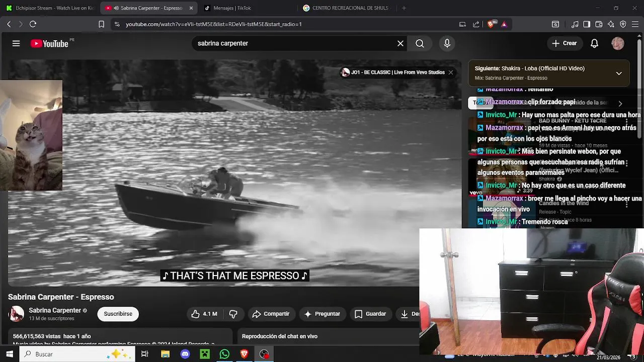Image resolution: width=644 pixels, height=362 pixels.
Task: Open Brave Shields lion icon
Action: 491,24
